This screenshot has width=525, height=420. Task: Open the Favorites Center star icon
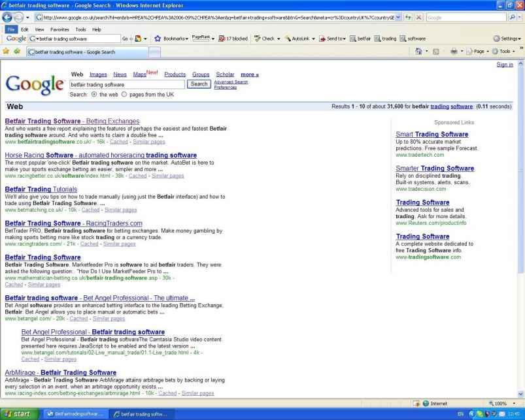point(6,51)
